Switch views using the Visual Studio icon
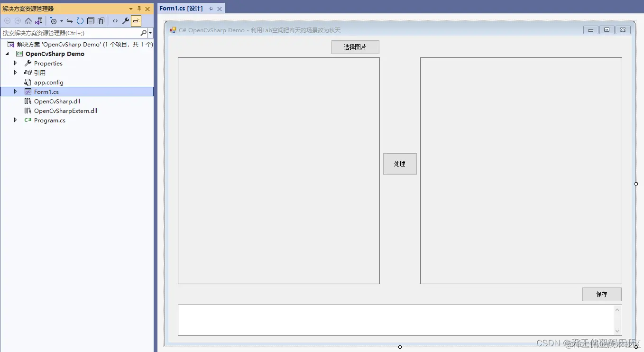Screen dimensions: 644x352 pos(39,21)
